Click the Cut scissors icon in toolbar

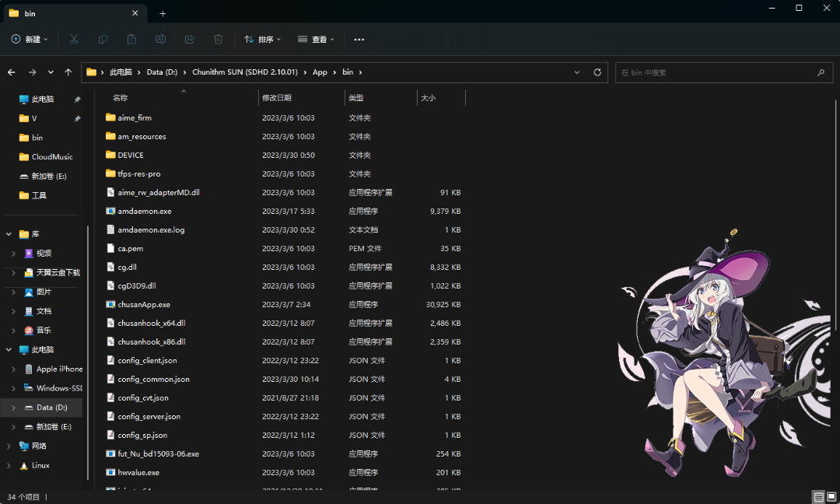[x=74, y=39]
